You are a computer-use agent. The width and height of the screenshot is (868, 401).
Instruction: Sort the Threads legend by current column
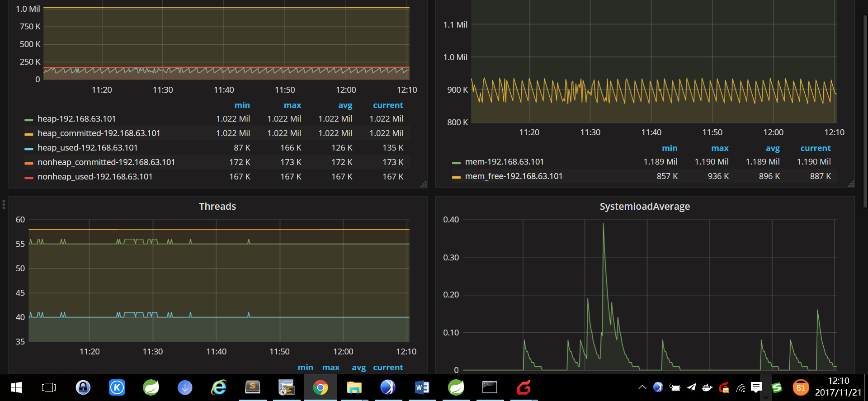pyautogui.click(x=388, y=367)
